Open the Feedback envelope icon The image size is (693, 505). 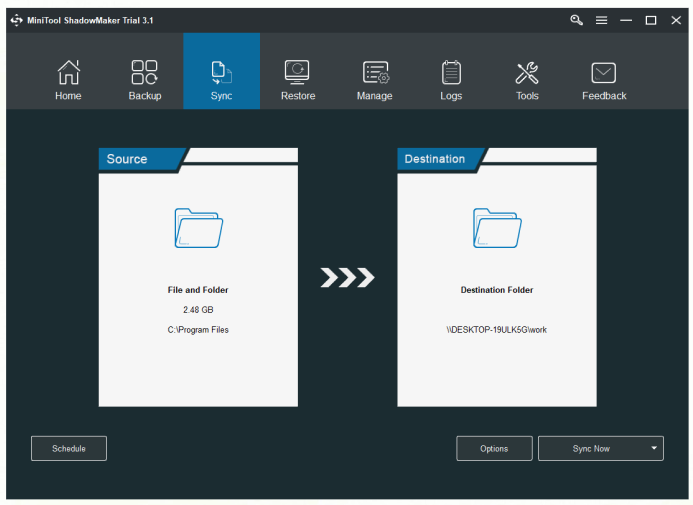(604, 73)
